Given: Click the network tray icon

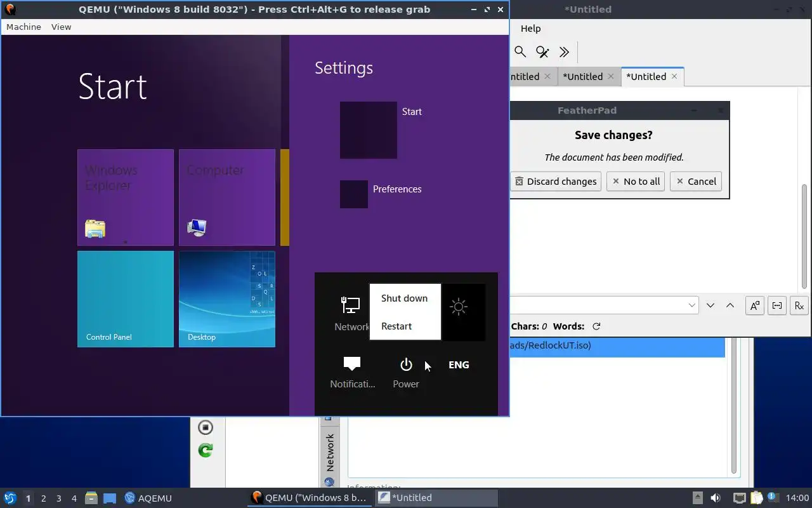Looking at the screenshot, I should click(739, 498).
